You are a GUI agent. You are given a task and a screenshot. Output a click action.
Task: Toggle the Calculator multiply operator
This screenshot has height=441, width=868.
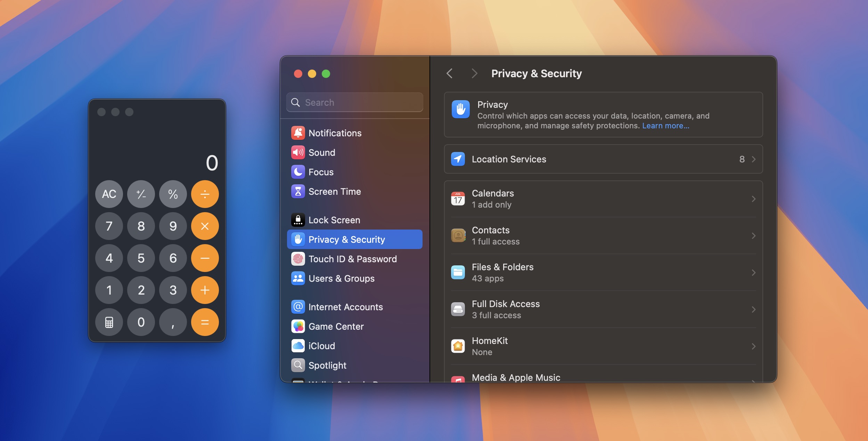pyautogui.click(x=205, y=226)
